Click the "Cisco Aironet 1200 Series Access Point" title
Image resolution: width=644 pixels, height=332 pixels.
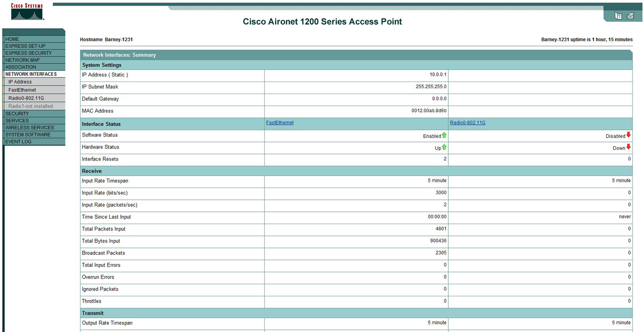coord(323,22)
